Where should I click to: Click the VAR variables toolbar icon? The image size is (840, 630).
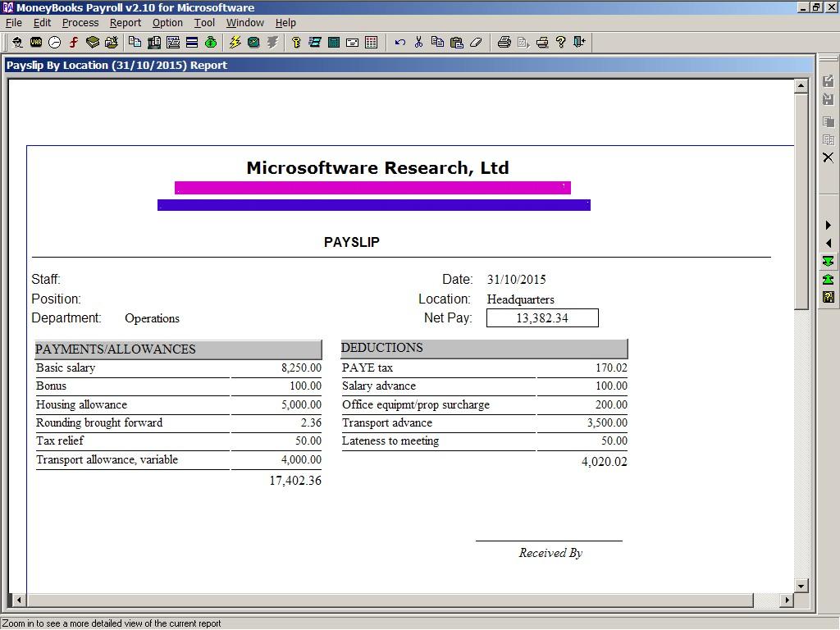coord(36,42)
